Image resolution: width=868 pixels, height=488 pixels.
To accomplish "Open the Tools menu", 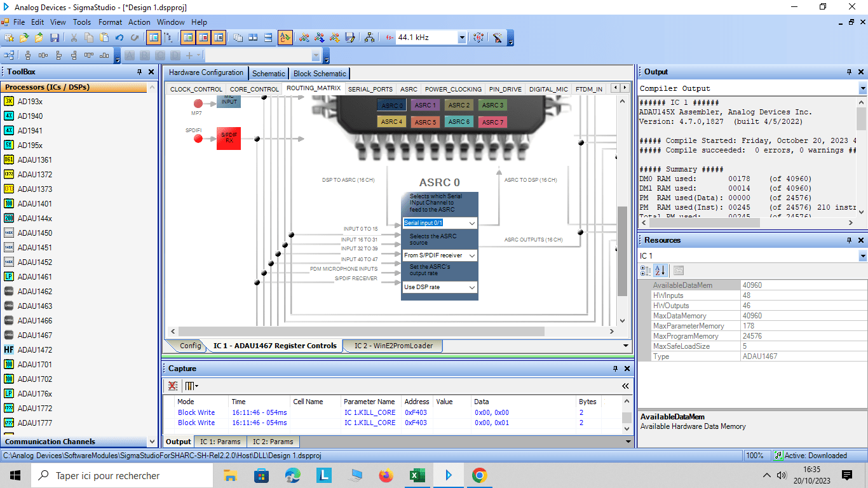I will [x=82, y=22].
